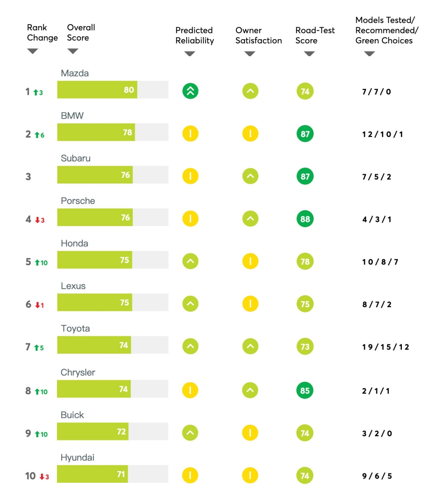This screenshot has height=504, width=441.
Task: Sort by Overall Score using its arrow
Action: point(73,51)
